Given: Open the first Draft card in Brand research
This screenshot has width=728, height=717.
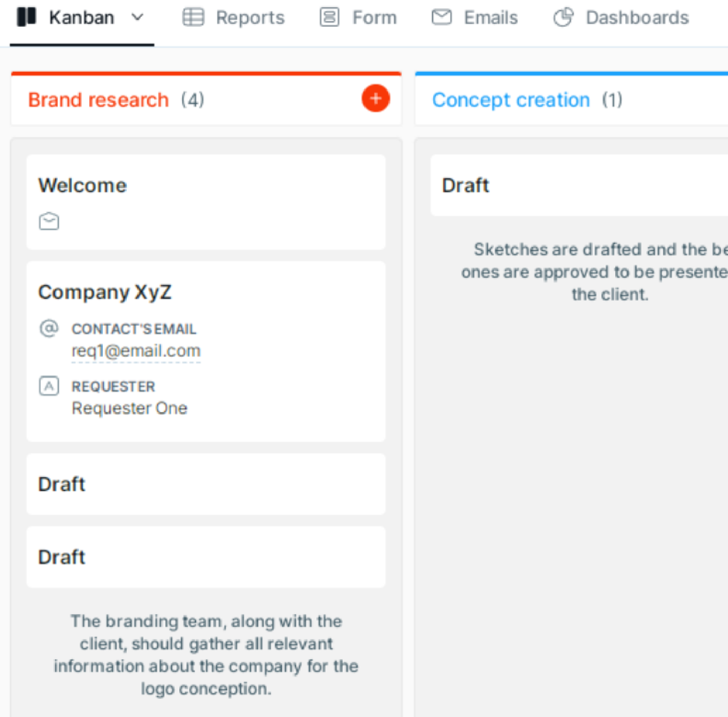Looking at the screenshot, I should pos(206,484).
